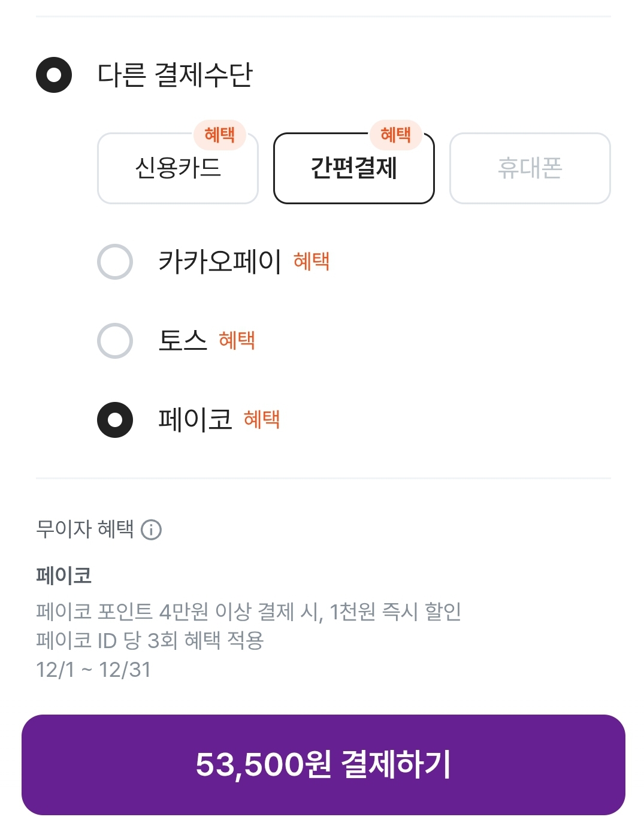Select the 다른 결제수단 radio button
Screen dimensions: 644x829
click(54, 75)
